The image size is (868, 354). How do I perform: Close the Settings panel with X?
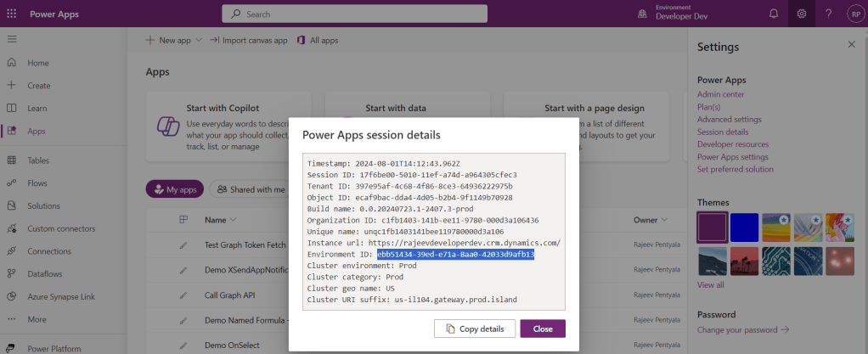pos(851,44)
